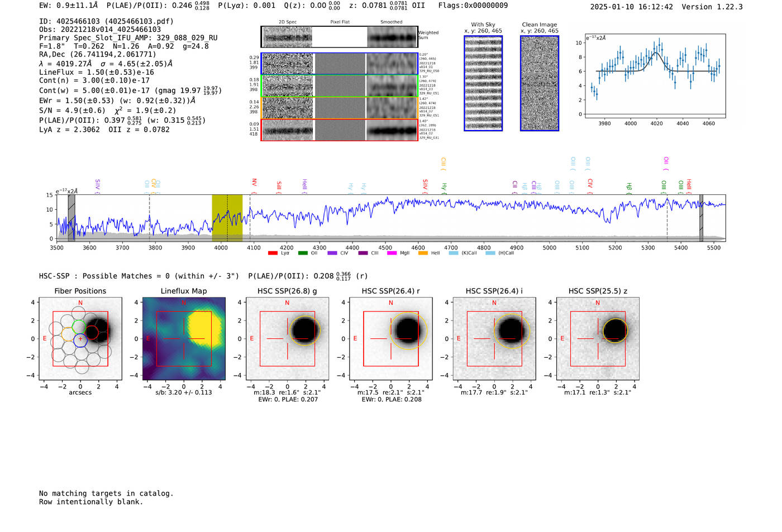782x532 pixels.
Task: Open the HSC SSP(25.5) z cutout
Action: (598, 339)
